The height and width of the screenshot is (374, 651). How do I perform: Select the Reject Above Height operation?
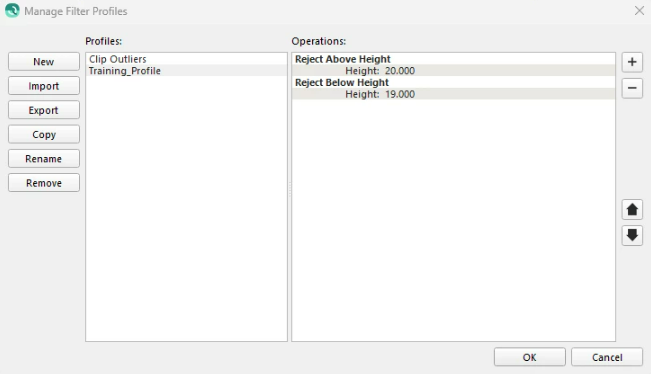coord(453,59)
